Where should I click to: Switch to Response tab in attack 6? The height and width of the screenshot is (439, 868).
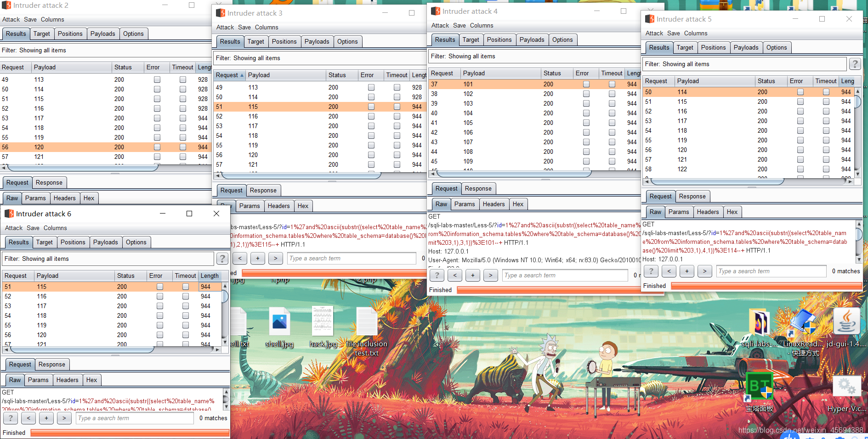coord(52,364)
